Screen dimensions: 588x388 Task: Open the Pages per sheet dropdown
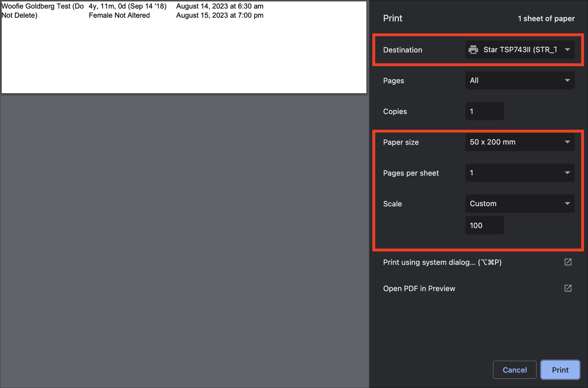[520, 173]
